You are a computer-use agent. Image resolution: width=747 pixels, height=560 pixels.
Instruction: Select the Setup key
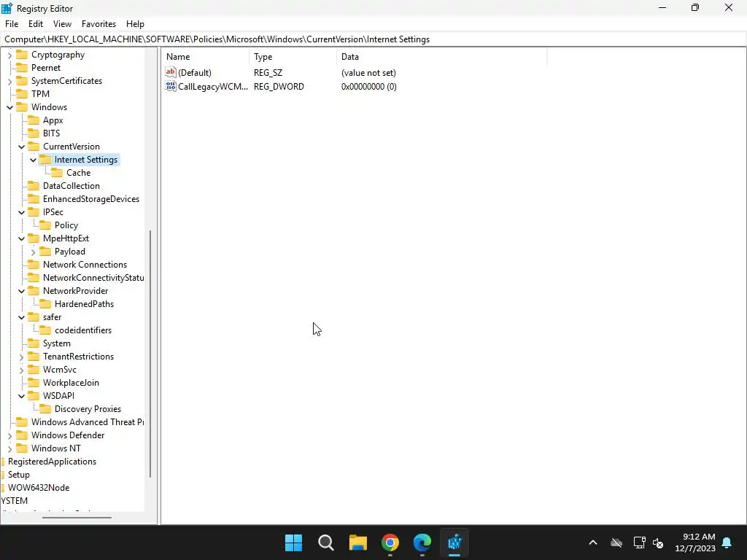click(x=18, y=475)
